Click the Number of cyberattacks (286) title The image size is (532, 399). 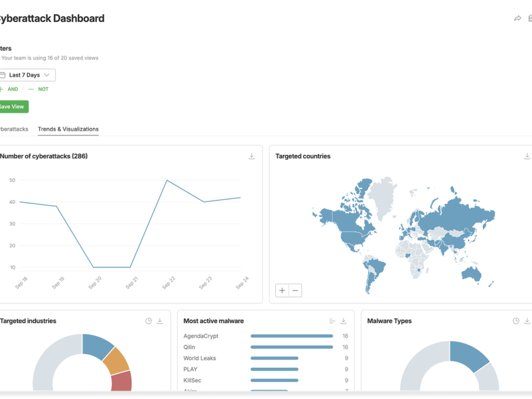click(x=44, y=156)
